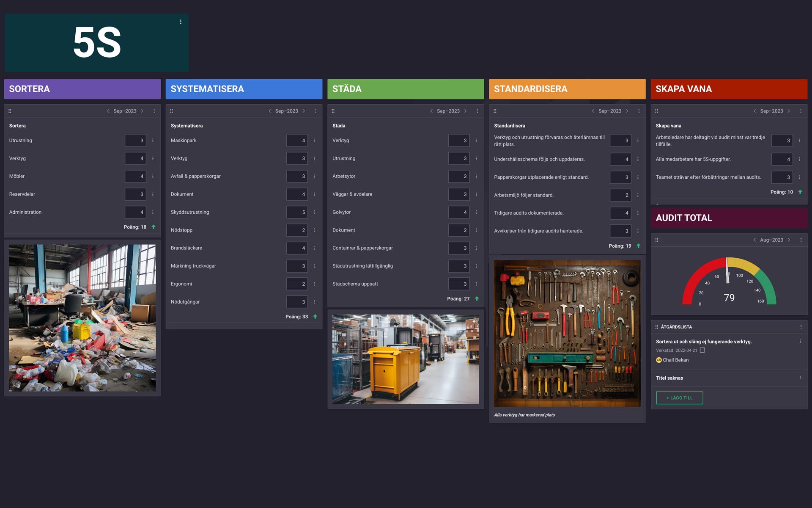Click the STANDARDISERA orange header
Screen dimensions: 812x508
[x=567, y=89]
